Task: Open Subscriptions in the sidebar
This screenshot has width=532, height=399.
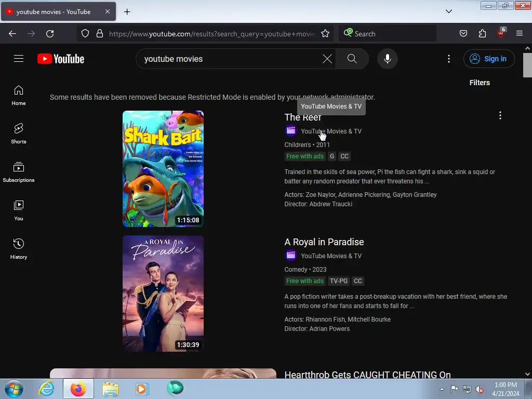Action: click(x=19, y=172)
